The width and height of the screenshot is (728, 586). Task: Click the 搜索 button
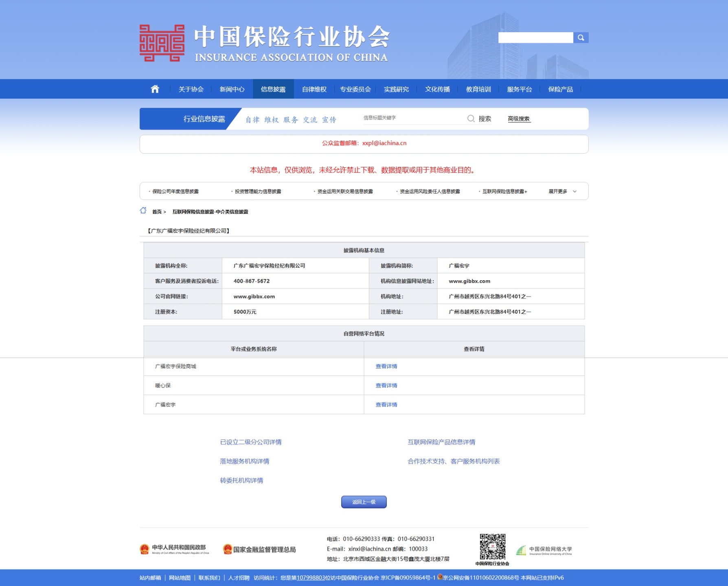(485, 119)
